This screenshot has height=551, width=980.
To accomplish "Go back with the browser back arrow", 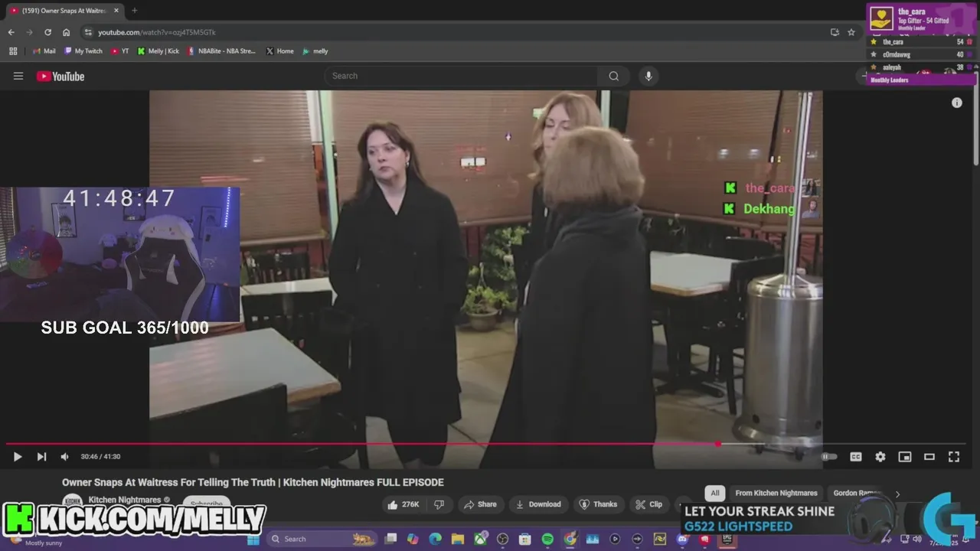I will (x=11, y=32).
